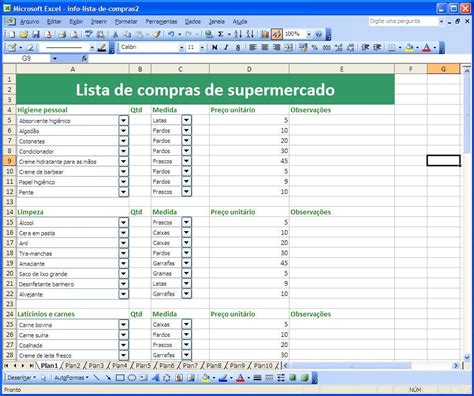Apply Percent style format

point(314,48)
